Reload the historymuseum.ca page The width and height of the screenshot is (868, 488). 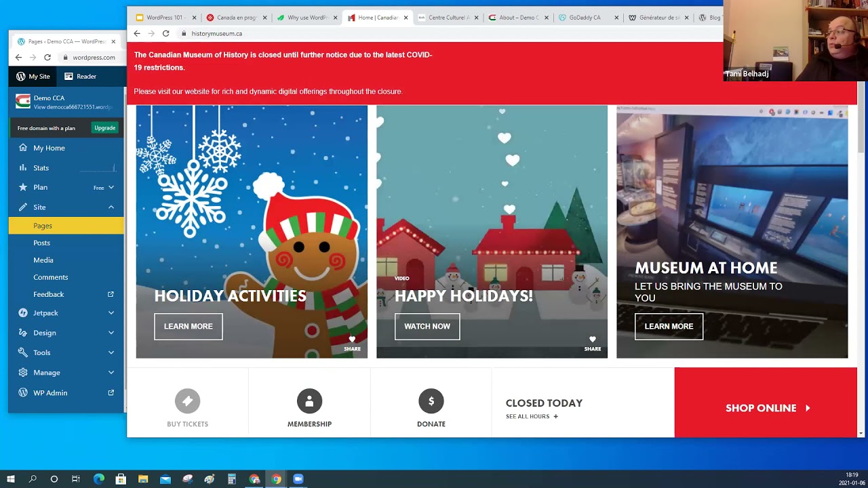point(165,33)
